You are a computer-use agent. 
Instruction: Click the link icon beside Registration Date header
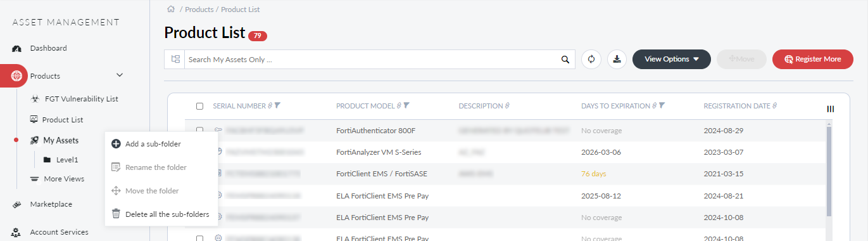[x=774, y=106]
